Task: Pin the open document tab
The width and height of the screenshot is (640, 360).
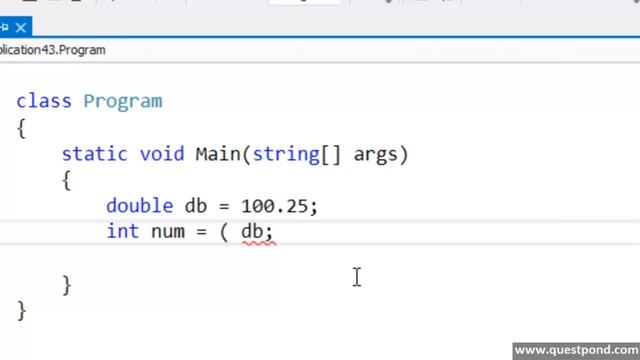Action: (4, 28)
